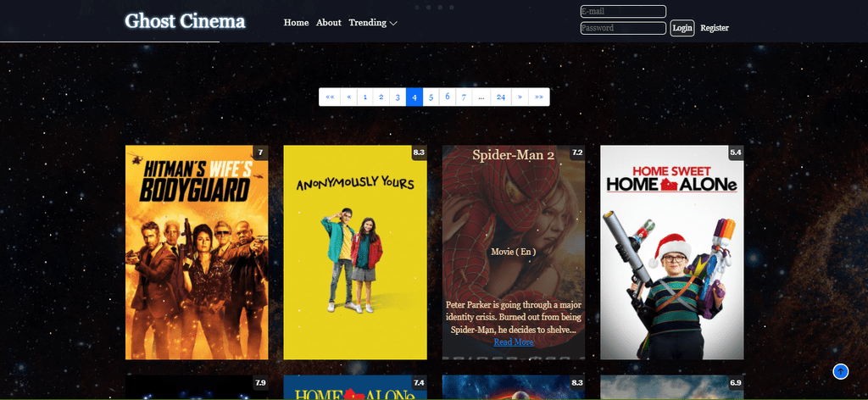Screen dimensions: 868x400
Task: Click the scroll-to-top arrow button
Action: [840, 371]
